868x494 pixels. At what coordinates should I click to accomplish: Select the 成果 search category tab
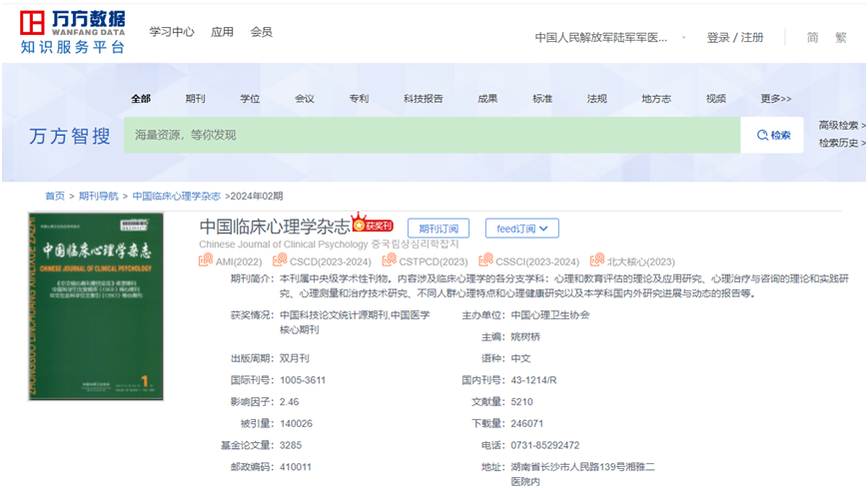pyautogui.click(x=487, y=99)
